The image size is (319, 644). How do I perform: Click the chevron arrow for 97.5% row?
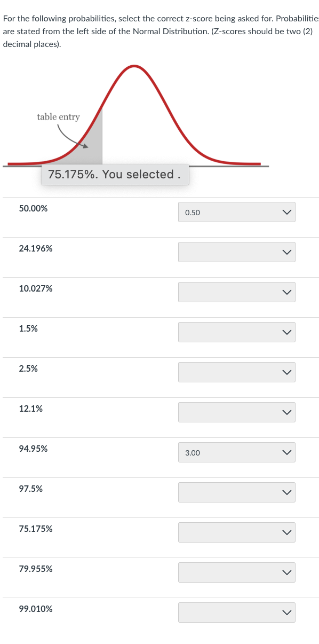(x=286, y=492)
